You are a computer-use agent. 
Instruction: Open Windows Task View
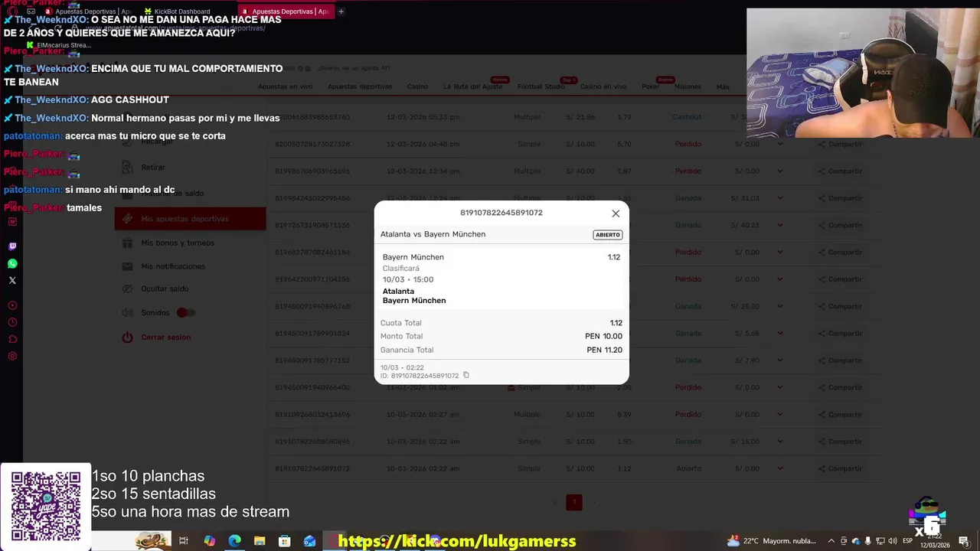click(x=184, y=541)
